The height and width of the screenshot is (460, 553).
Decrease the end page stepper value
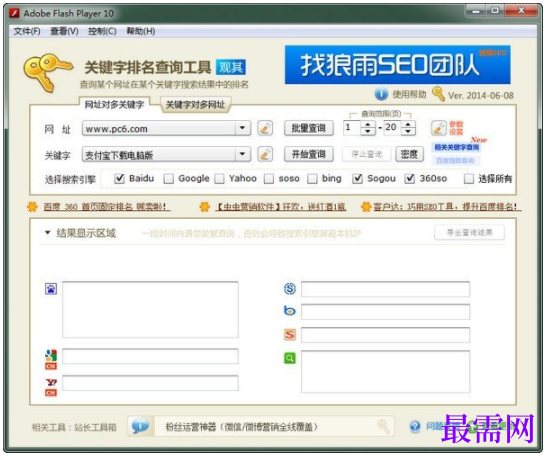point(408,132)
